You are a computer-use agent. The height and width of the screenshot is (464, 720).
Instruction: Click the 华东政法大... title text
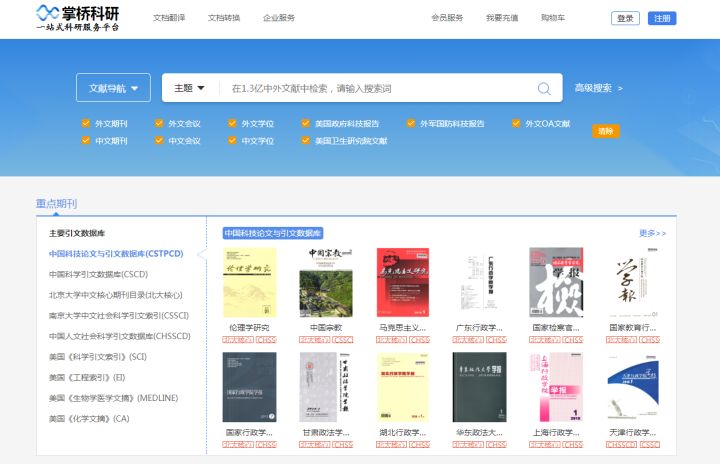[479, 432]
